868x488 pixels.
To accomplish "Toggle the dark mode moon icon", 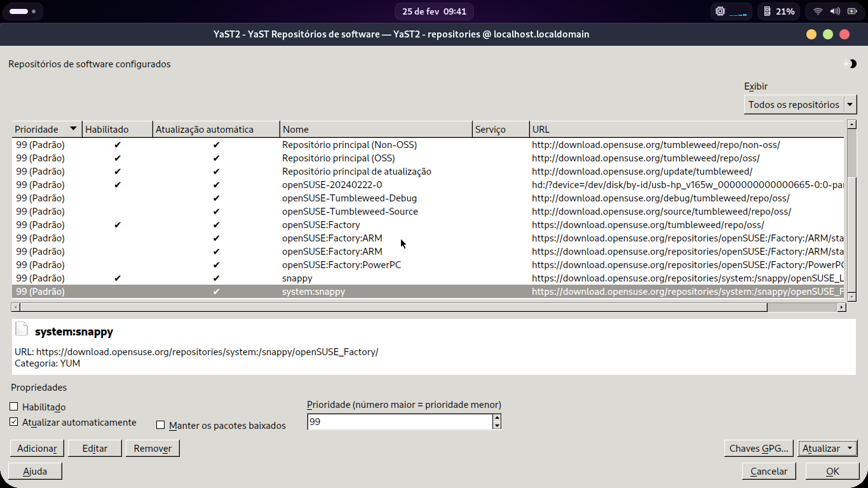I will [x=850, y=64].
